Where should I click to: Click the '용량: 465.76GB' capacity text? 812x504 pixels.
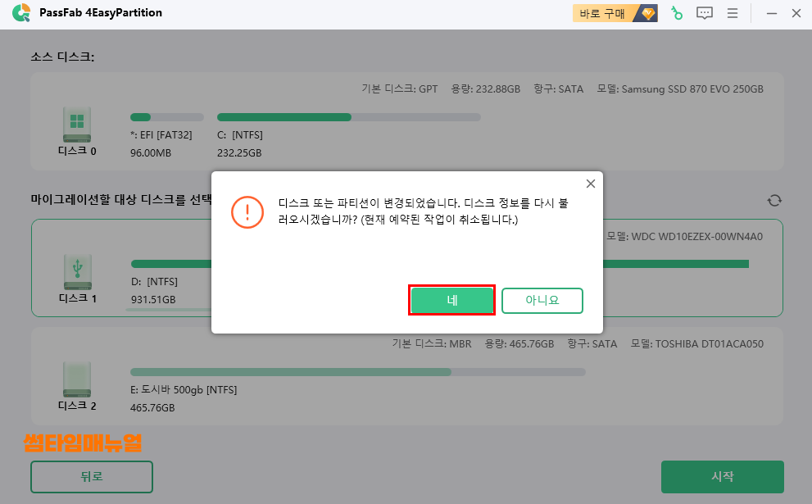click(x=519, y=344)
